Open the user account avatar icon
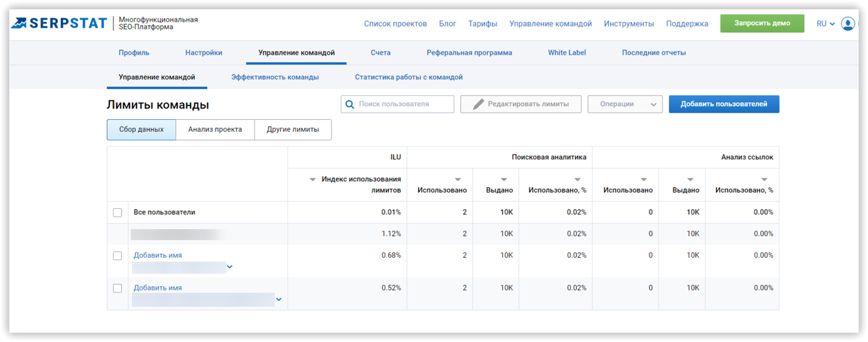Image resolution: width=868 pixels, height=342 pixels. click(848, 24)
